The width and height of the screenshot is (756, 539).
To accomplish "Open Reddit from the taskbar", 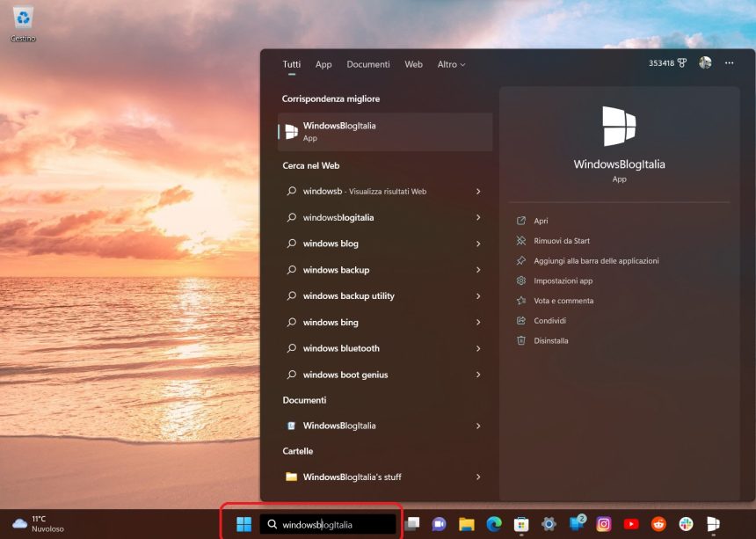I will [x=658, y=524].
